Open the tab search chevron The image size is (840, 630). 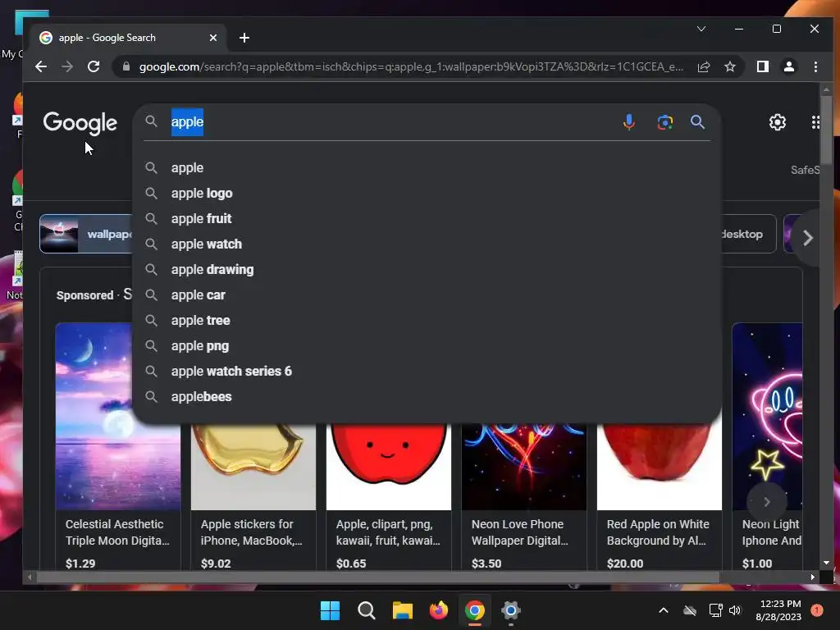coord(701,29)
